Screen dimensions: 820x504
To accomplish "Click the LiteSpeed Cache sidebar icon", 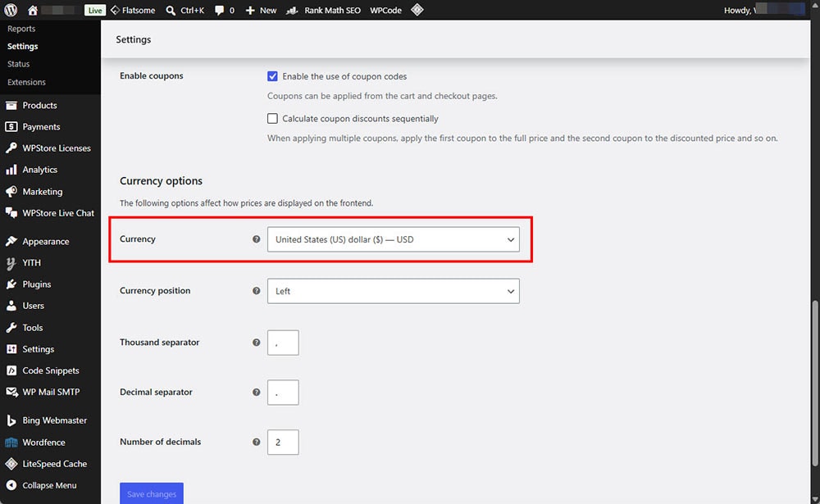I will point(11,464).
